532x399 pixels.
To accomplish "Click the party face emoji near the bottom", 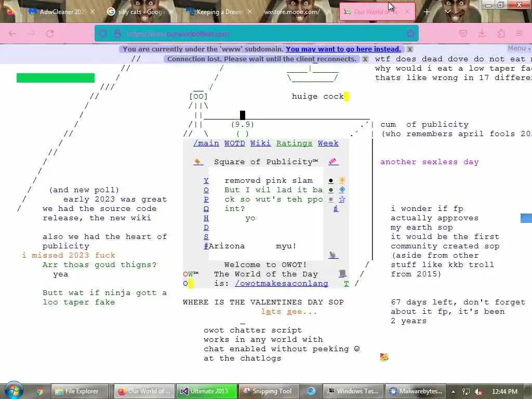I will pos(384,357).
